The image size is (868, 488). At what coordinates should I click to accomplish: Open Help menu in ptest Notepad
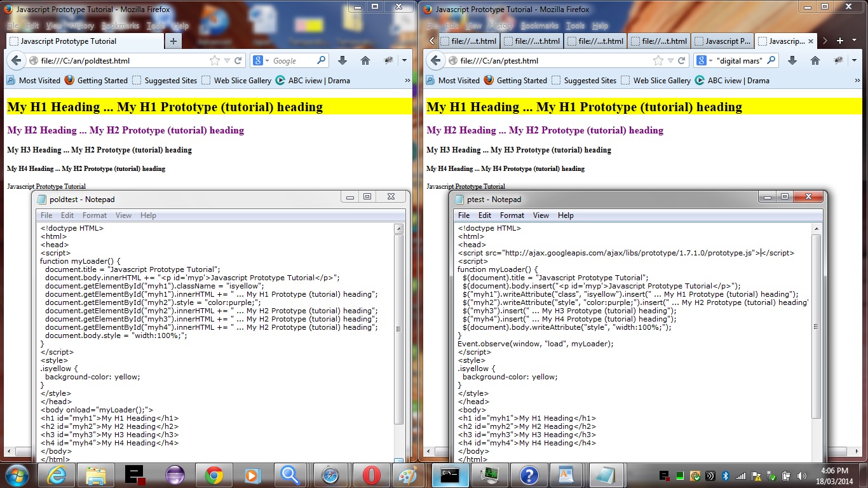click(x=566, y=215)
